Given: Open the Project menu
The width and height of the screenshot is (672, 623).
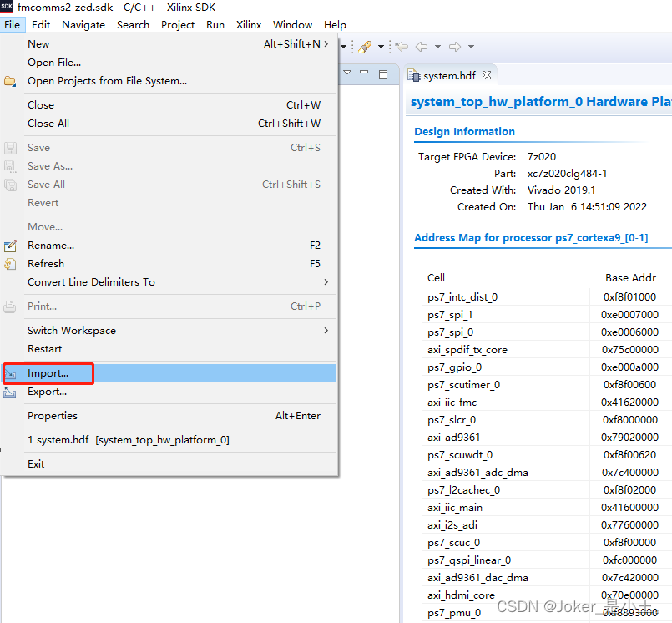Looking at the screenshot, I should coord(178,25).
